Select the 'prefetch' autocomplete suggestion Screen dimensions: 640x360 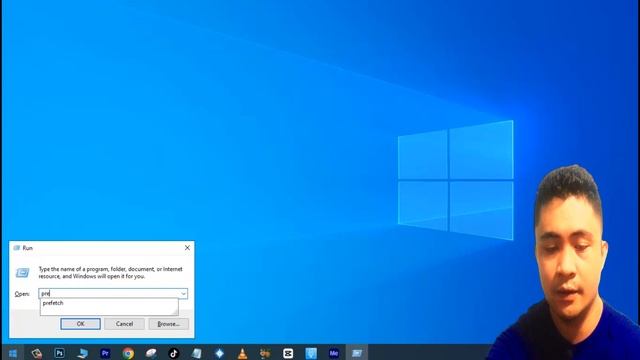point(109,303)
